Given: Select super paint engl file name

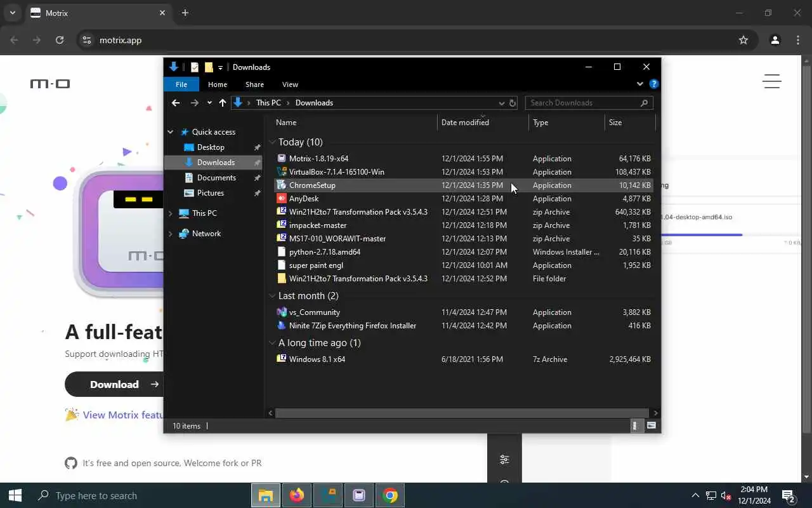Looking at the screenshot, I should coord(316,265).
